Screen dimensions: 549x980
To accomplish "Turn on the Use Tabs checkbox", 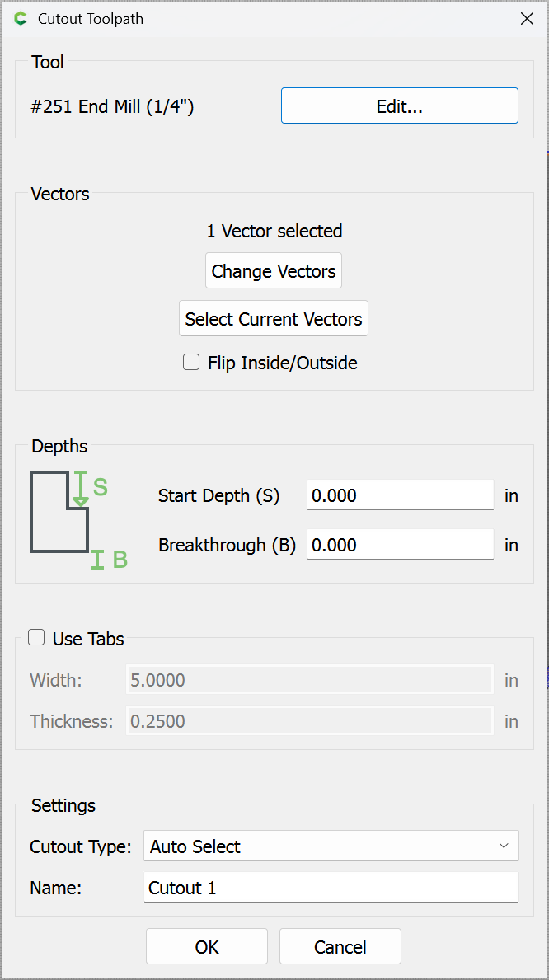I will (x=36, y=638).
